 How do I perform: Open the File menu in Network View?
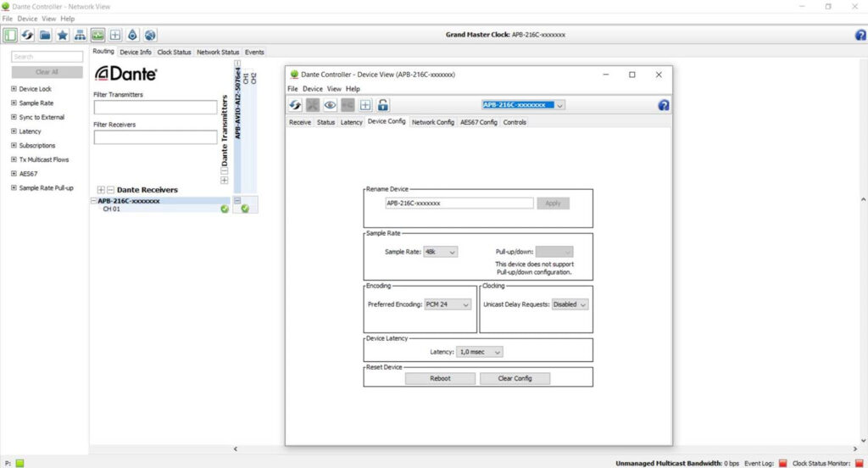point(7,19)
